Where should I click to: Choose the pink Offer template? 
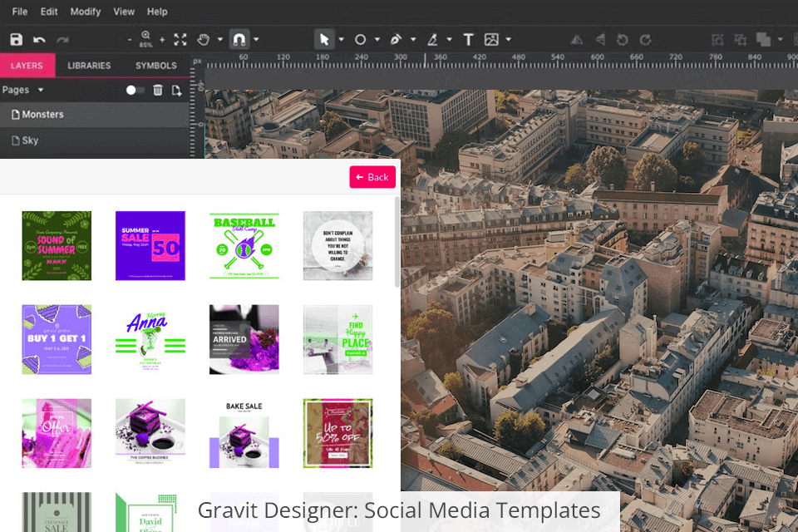(x=57, y=433)
